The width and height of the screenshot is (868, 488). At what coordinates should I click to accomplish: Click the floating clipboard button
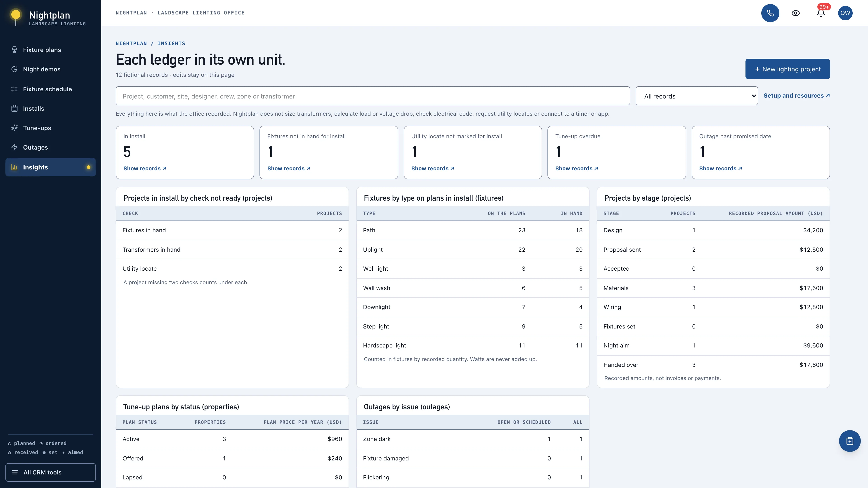(849, 441)
